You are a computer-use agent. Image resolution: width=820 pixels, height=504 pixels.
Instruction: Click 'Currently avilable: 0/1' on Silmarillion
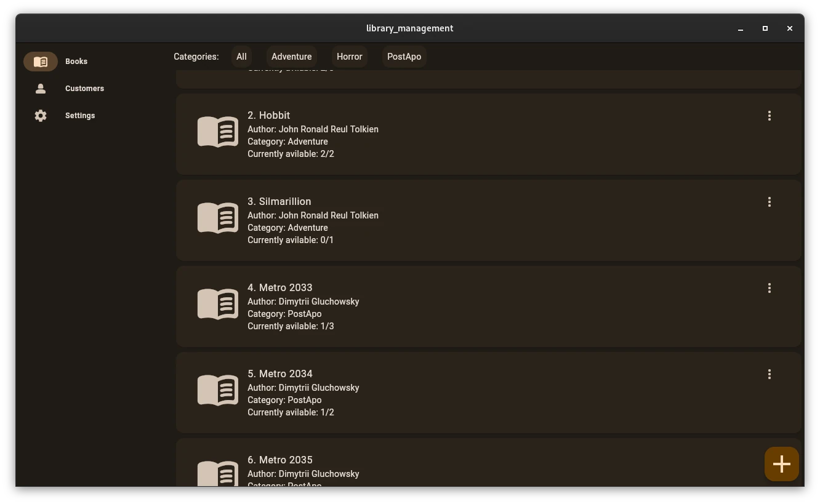(291, 240)
